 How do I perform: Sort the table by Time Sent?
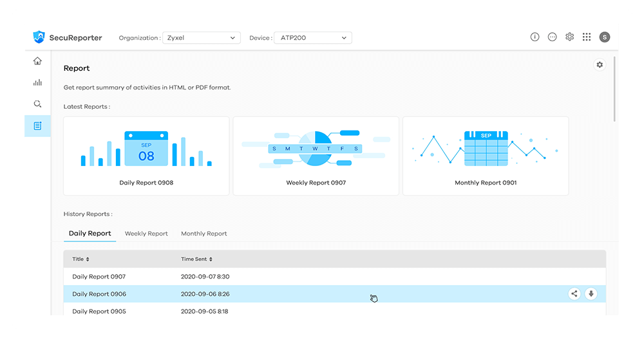[196, 259]
